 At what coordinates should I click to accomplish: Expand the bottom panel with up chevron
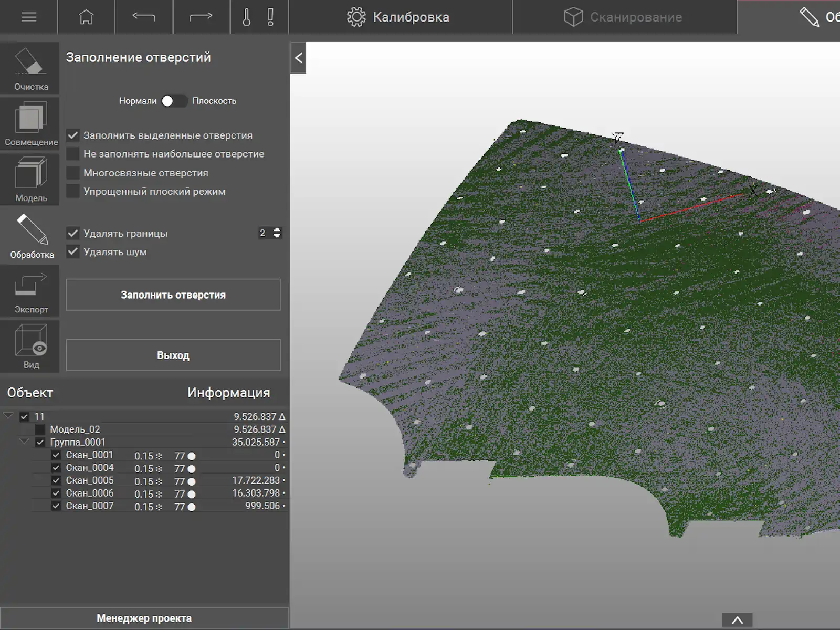737,620
